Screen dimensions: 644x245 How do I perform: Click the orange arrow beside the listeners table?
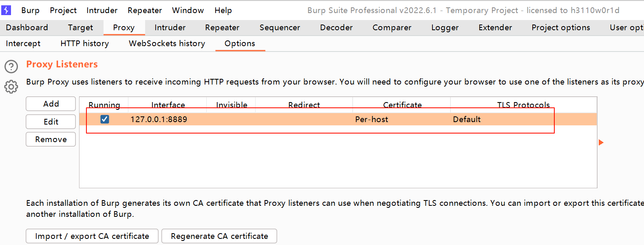click(601, 143)
